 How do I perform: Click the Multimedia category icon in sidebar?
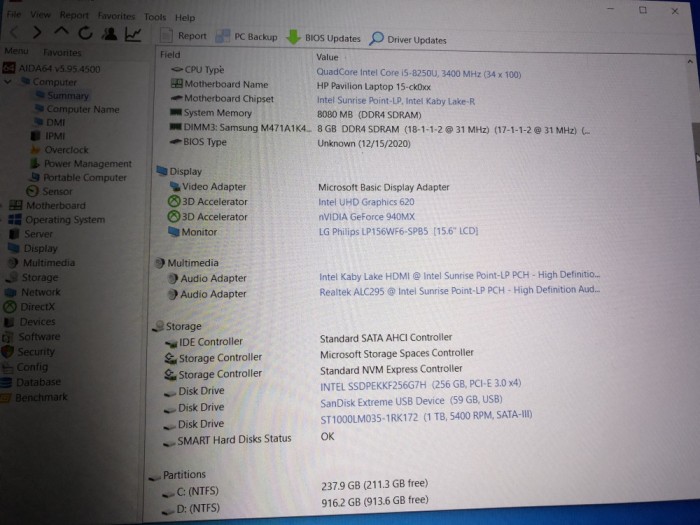tap(13, 262)
